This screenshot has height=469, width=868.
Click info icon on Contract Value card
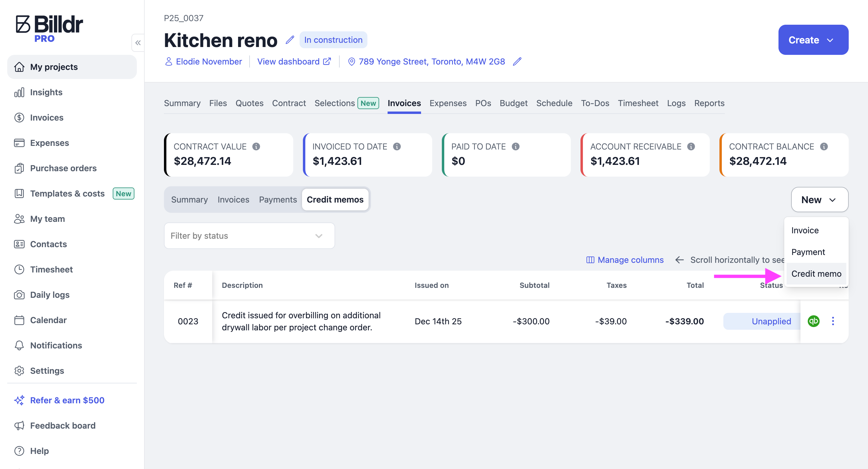pyautogui.click(x=256, y=146)
